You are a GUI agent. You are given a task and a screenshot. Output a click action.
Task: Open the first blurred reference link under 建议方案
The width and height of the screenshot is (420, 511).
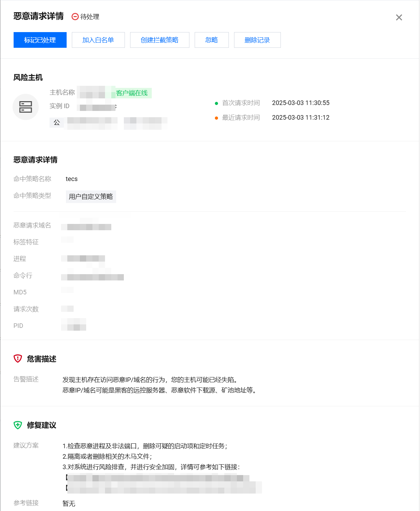(x=158, y=478)
